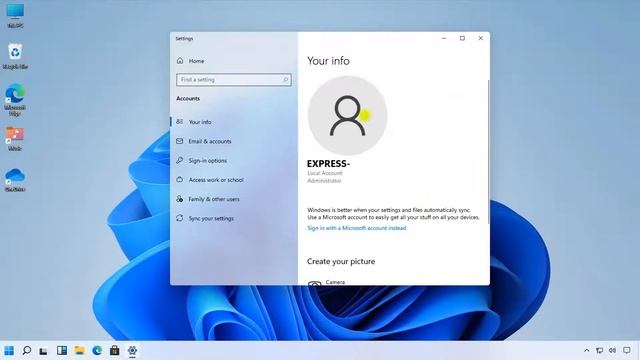Open Email & accounts
640x360 pixels.
point(209,141)
